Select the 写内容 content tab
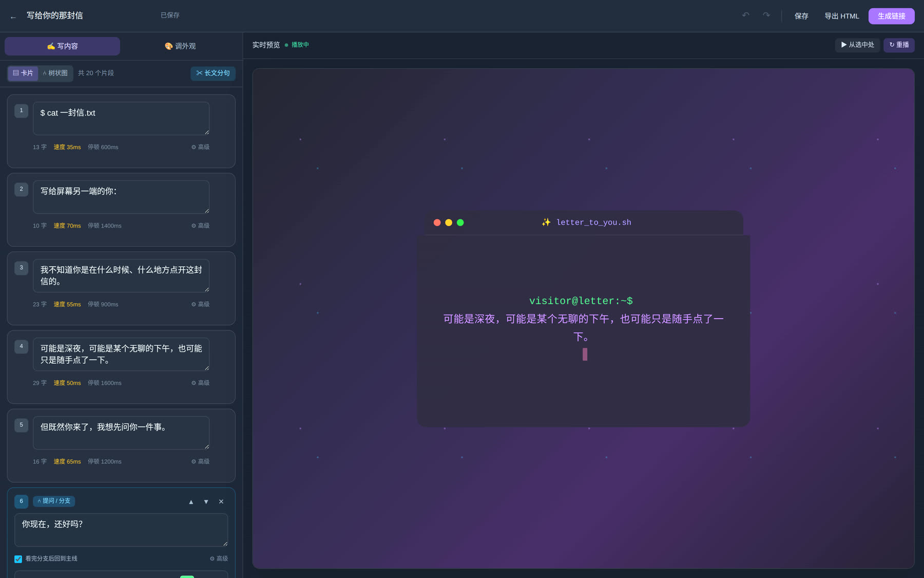Image resolution: width=924 pixels, height=578 pixels. coord(62,46)
